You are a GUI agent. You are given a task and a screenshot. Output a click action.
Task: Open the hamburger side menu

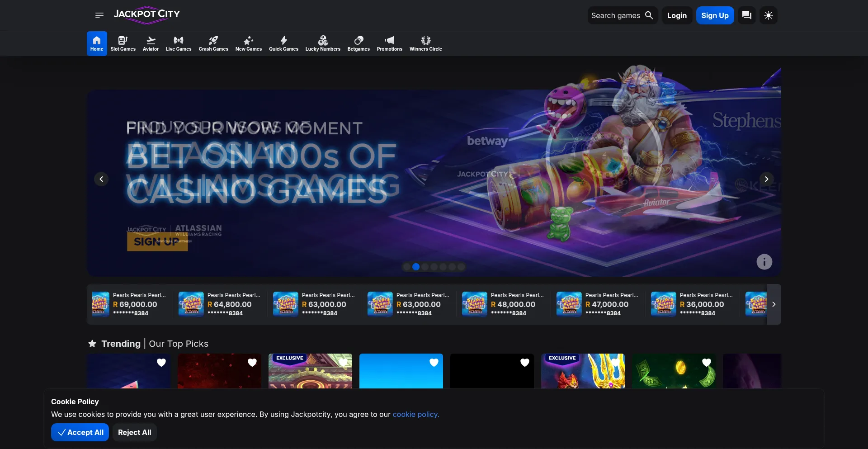(99, 15)
